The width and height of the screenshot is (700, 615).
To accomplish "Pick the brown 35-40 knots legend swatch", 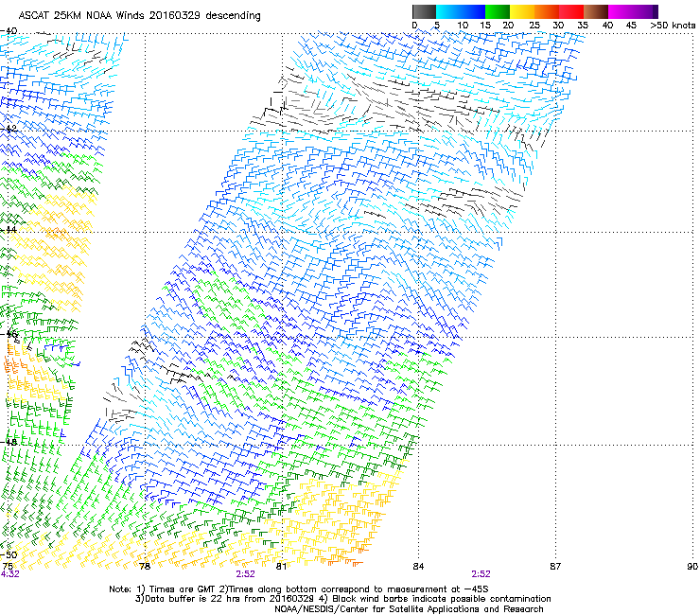I will point(596,11).
